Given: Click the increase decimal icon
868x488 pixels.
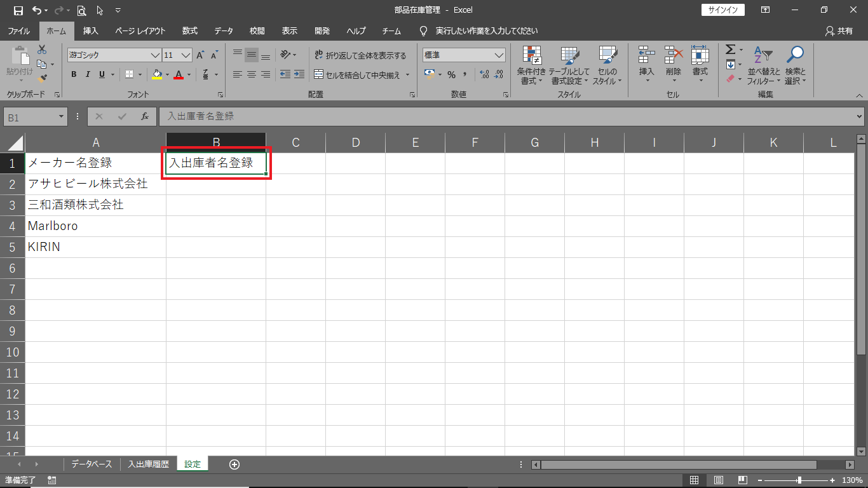Looking at the screenshot, I should pyautogui.click(x=484, y=74).
